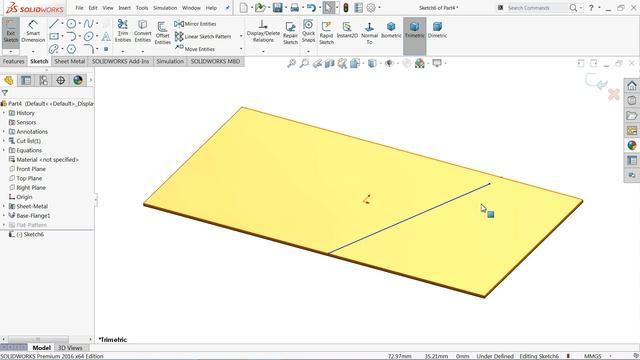Switch to Dimetric view
Viewport: 640px width, 360px height.
(437, 30)
